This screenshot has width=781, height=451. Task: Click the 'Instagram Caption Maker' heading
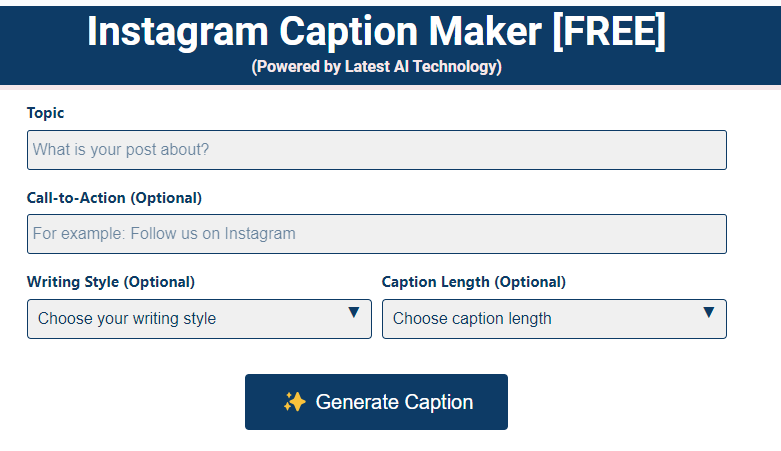314,32
